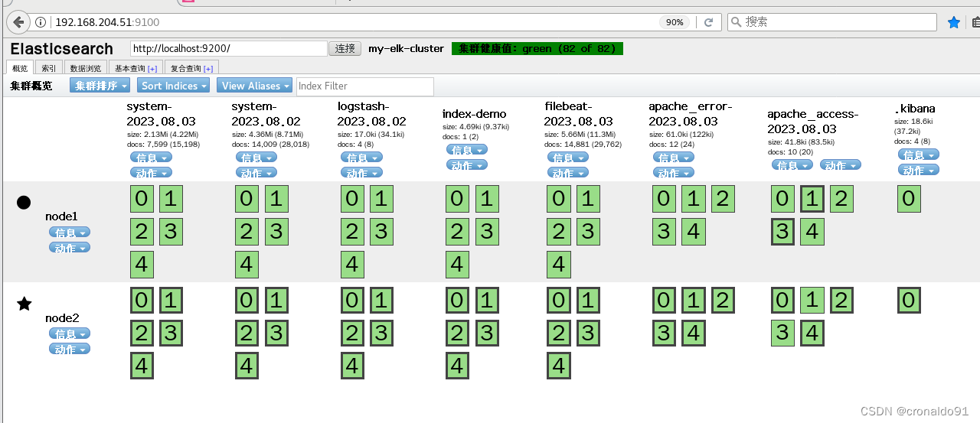Select shard 1 of system-2023.08.03 on node2

pos(171,300)
